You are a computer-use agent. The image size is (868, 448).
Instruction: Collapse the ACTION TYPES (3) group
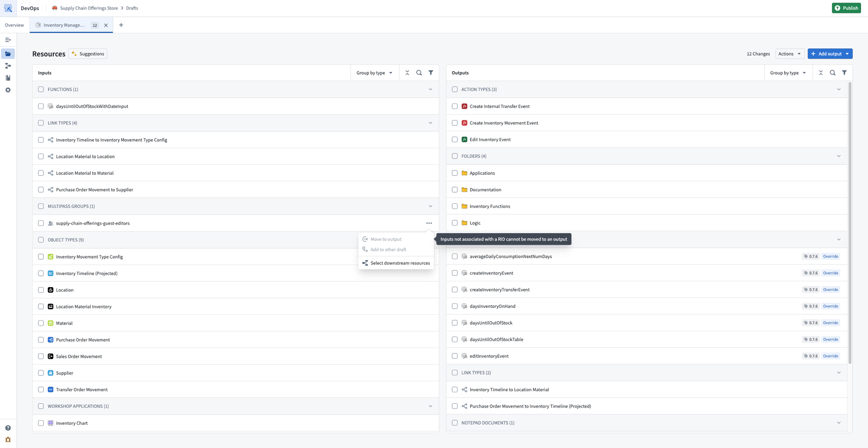(x=838, y=89)
